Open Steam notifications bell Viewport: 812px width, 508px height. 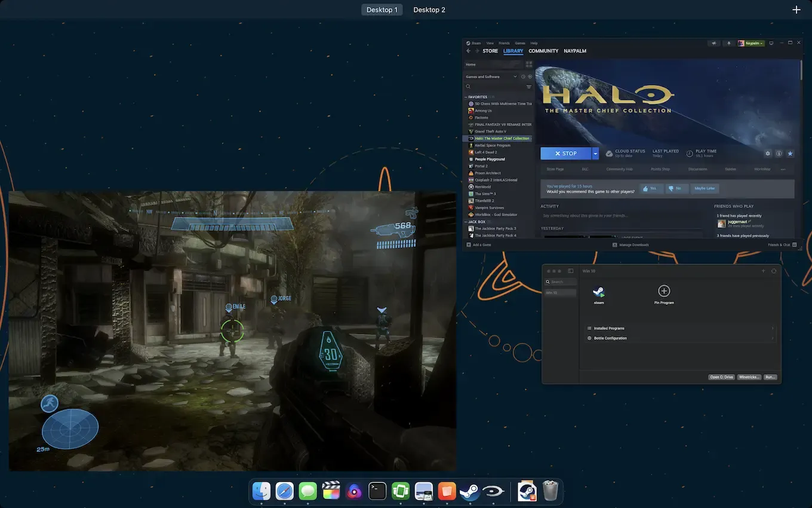[728, 43]
